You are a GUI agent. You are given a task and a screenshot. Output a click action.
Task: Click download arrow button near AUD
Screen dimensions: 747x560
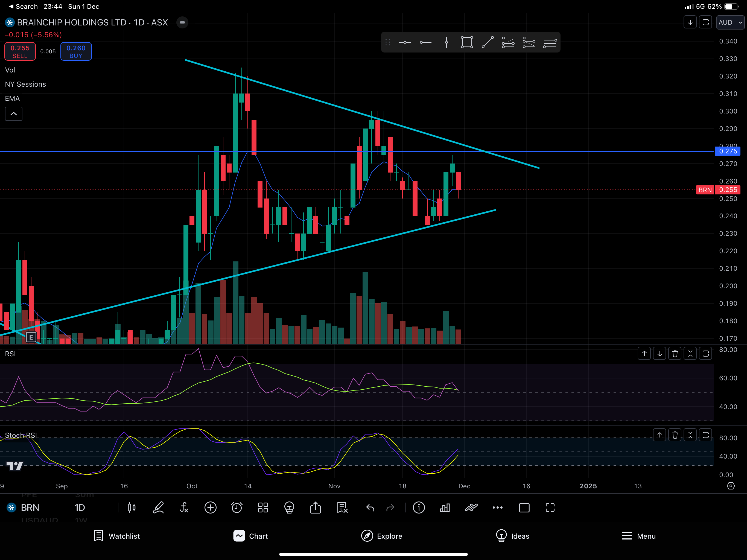pos(690,22)
